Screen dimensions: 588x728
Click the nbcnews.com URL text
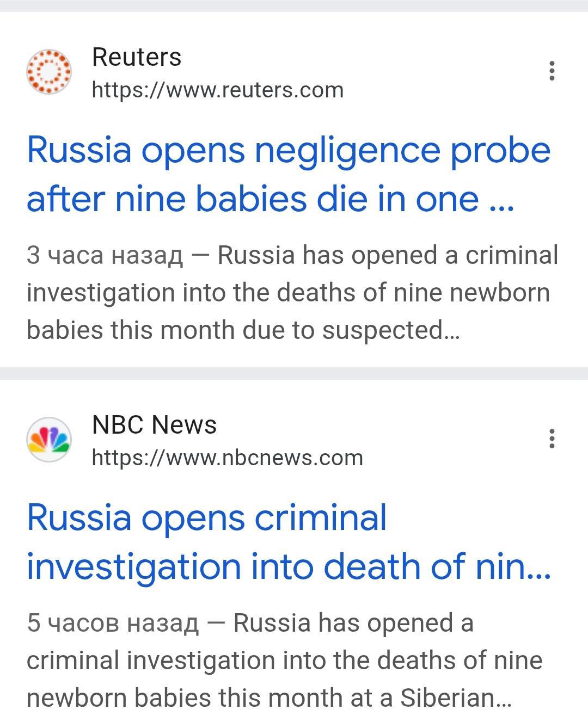pos(228,458)
